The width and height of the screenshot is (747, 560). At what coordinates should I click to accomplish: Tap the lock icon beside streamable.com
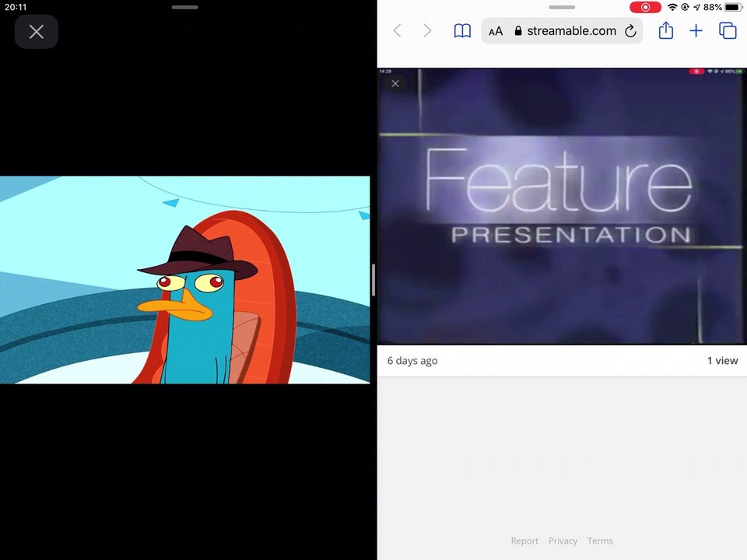(x=518, y=31)
